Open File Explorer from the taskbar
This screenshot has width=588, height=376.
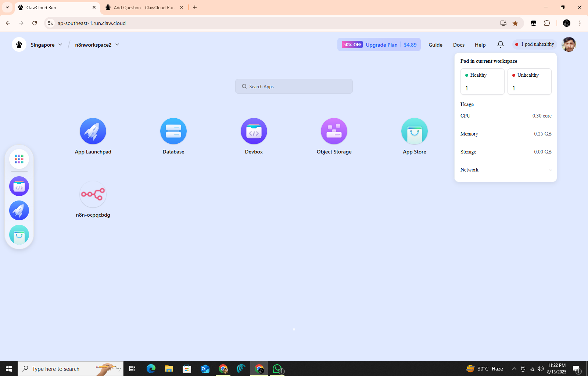169,369
